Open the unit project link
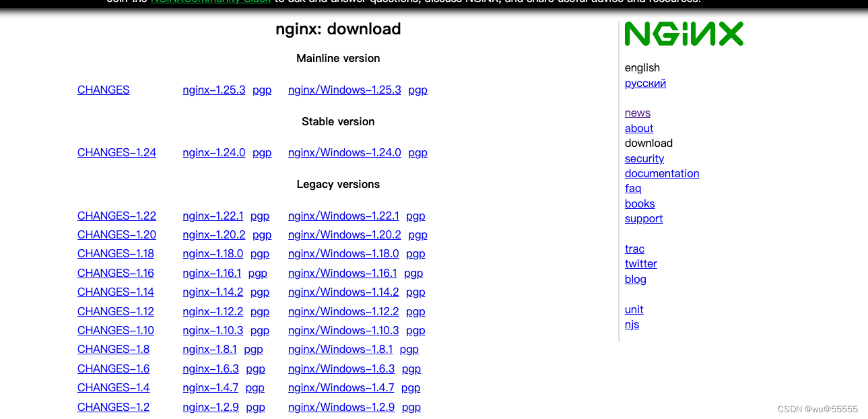Screen dimensions: 868x419 click(x=634, y=309)
